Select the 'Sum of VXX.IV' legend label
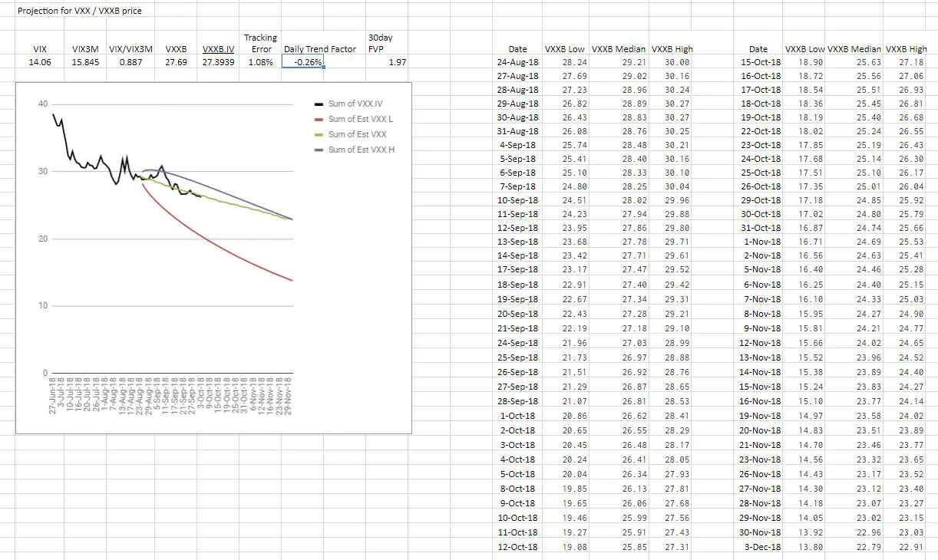This screenshot has height=560, width=938. pos(355,104)
